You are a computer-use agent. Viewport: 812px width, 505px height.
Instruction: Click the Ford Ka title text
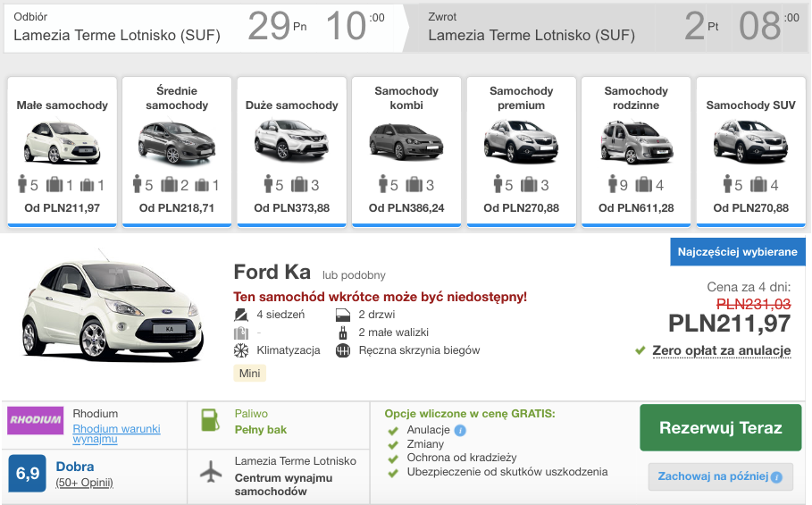point(272,272)
